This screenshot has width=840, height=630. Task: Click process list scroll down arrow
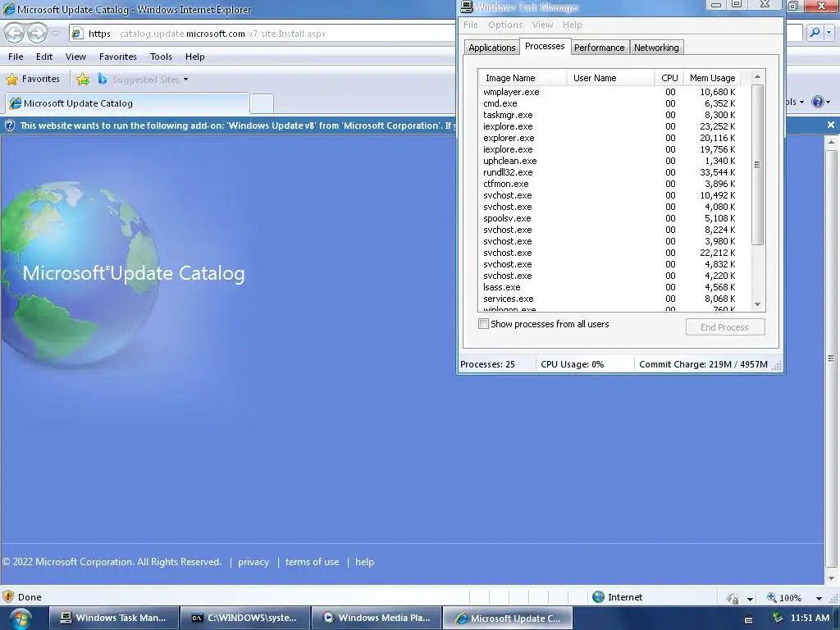click(x=757, y=304)
